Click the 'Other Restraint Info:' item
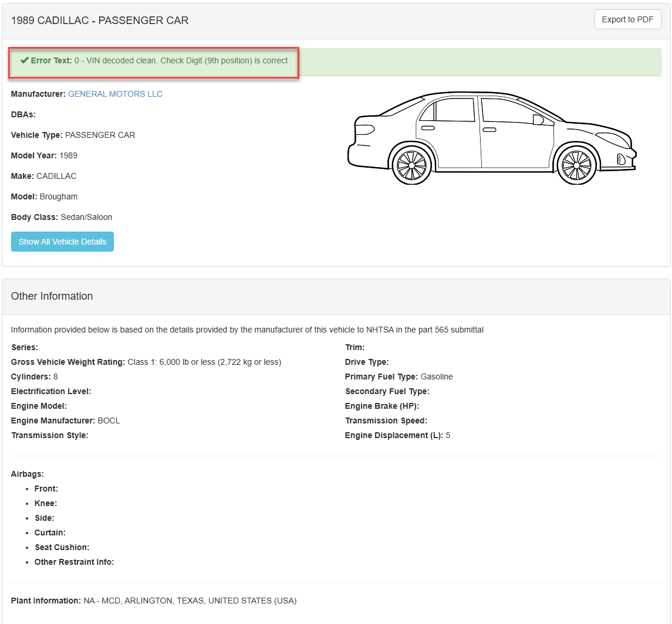 click(x=74, y=562)
